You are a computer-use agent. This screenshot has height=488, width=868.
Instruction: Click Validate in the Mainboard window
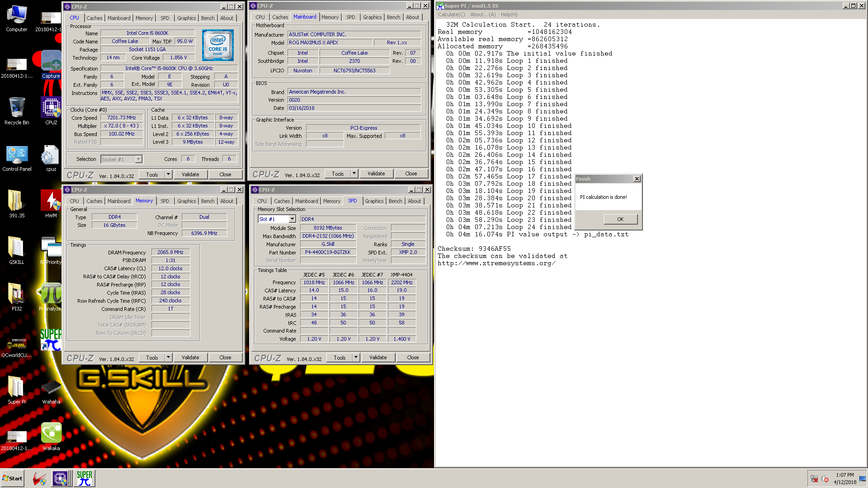[x=376, y=174]
